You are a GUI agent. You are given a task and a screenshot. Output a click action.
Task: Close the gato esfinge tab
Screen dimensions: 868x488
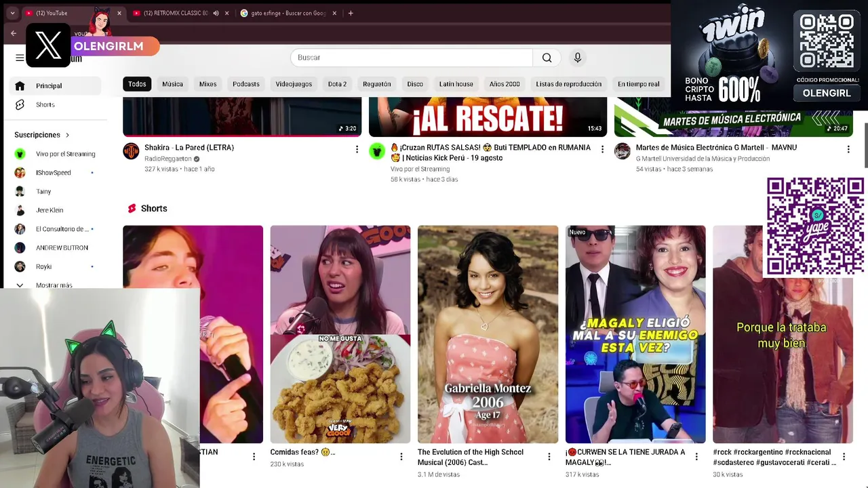click(334, 13)
